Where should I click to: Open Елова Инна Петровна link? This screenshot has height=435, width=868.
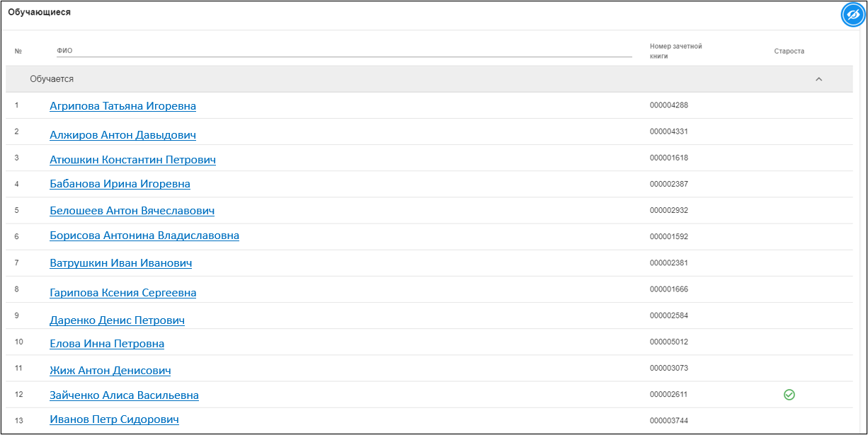tap(107, 344)
